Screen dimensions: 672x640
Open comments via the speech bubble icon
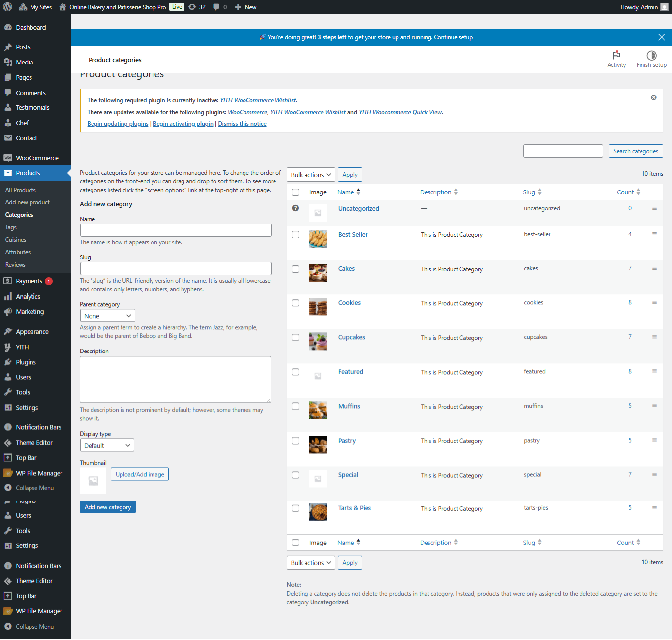point(216,7)
